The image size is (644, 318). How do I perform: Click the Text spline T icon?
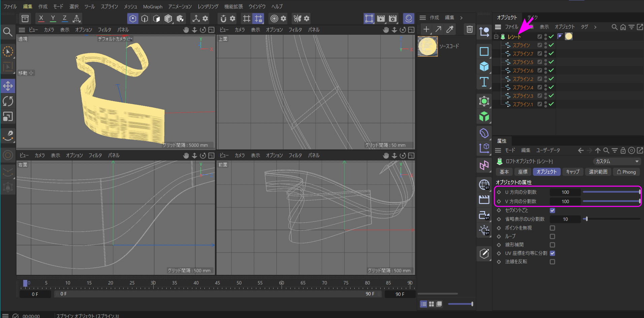pyautogui.click(x=484, y=82)
